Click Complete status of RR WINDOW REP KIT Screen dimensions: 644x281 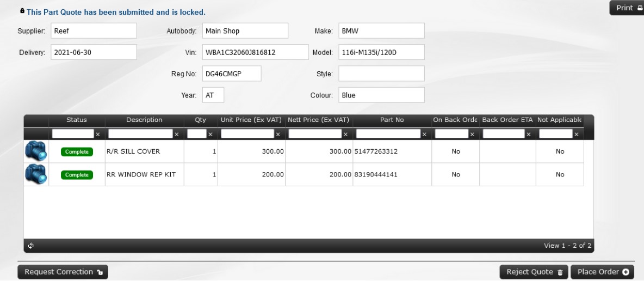tap(77, 175)
